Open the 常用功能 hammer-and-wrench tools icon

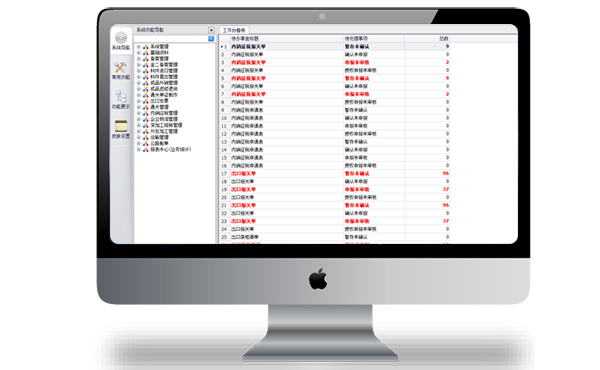pyautogui.click(x=121, y=68)
